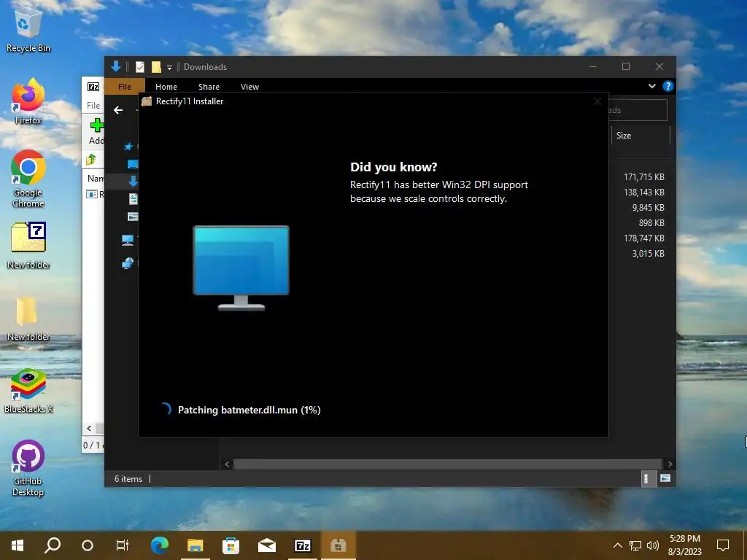Launch BlueStacks X shortcut
The image size is (747, 560).
28,391
